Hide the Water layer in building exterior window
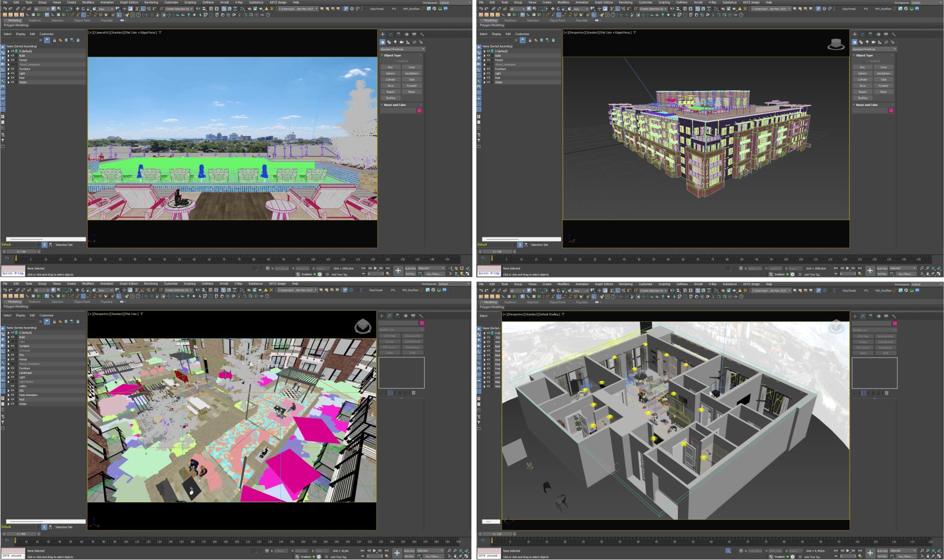This screenshot has width=944, height=560. pos(489,82)
